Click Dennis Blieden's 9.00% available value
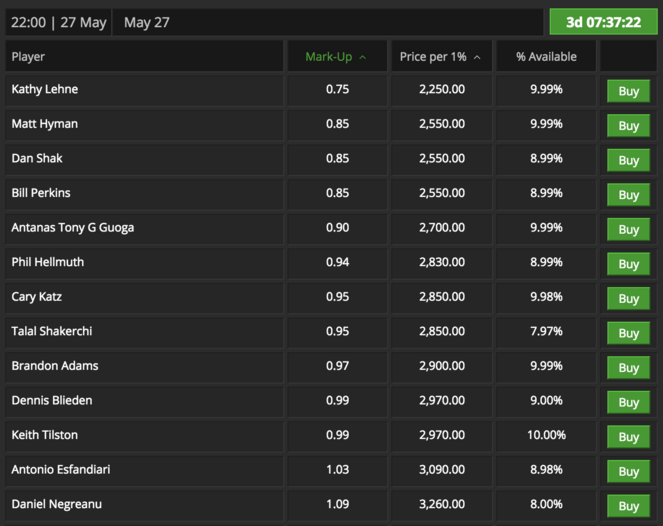The image size is (663, 526). pos(546,400)
